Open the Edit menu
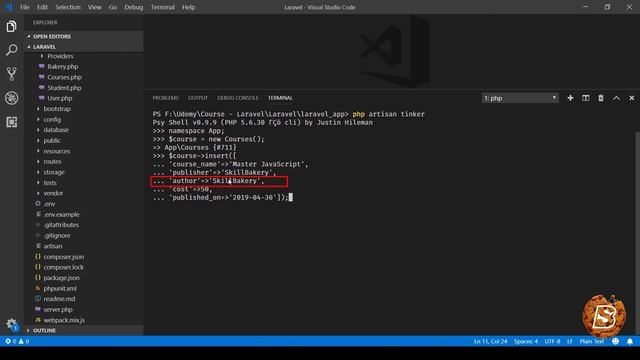 (42, 7)
